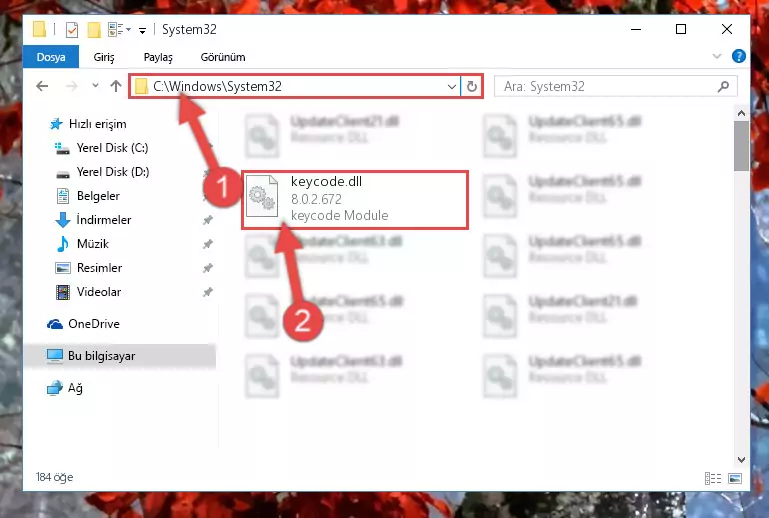Close the System32 window
Screen dimensions: 769x518
tap(727, 29)
